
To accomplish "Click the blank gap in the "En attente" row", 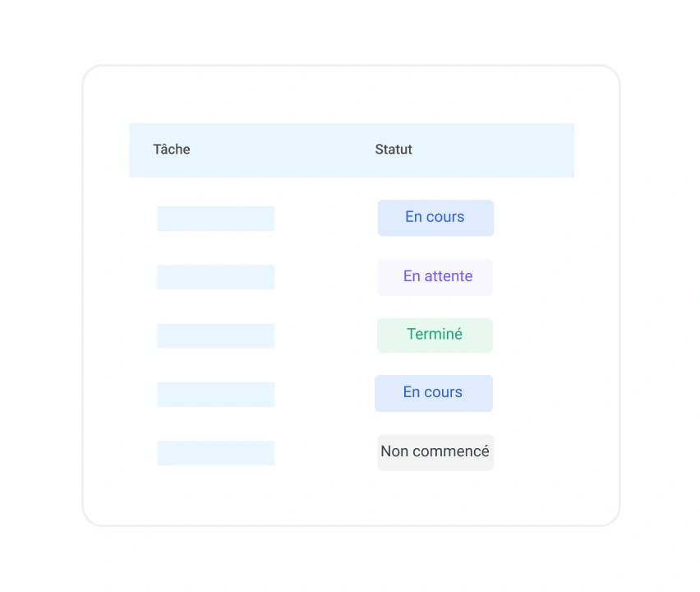I will [x=325, y=277].
